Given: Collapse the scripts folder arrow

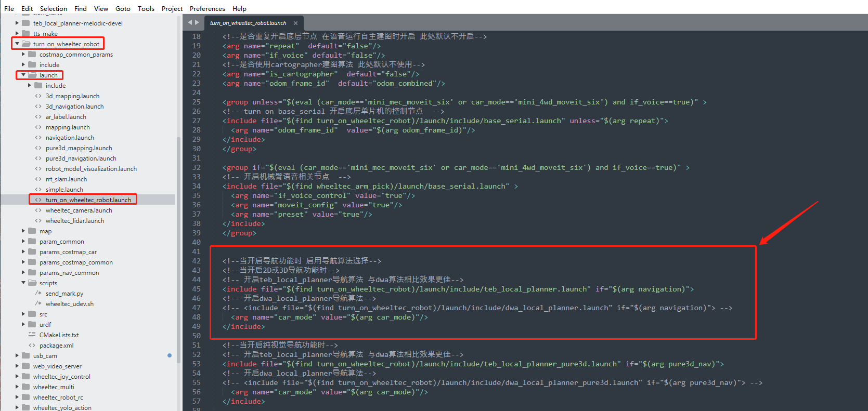Looking at the screenshot, I should (x=23, y=283).
